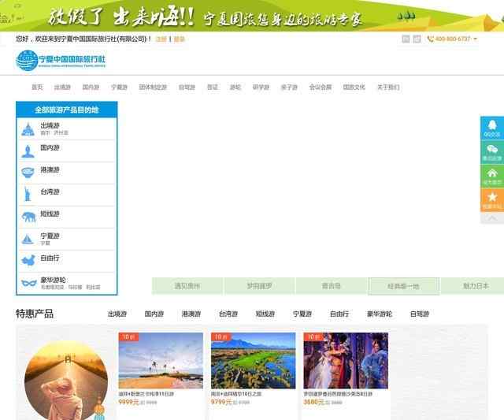Image resolution: width=504 pixels, height=420 pixels.
Task: Select the outlined fourth banner tab
Action: coord(404,286)
